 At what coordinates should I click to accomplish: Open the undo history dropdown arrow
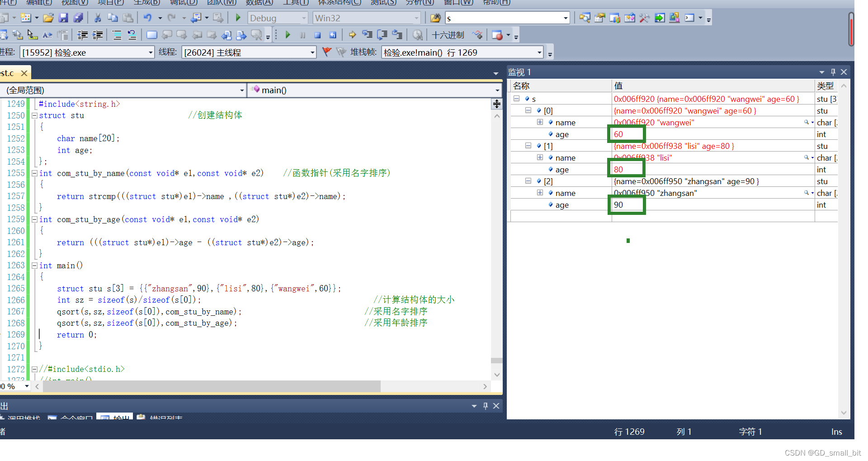tap(160, 18)
